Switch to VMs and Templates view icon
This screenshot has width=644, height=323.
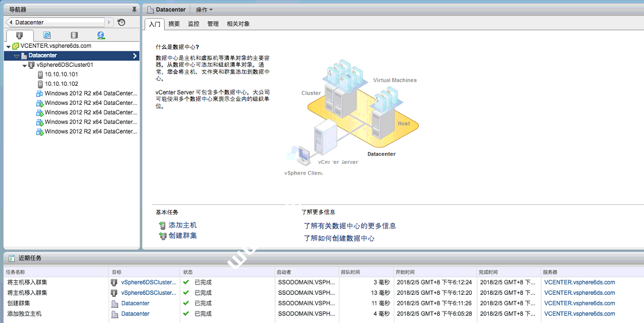click(47, 35)
